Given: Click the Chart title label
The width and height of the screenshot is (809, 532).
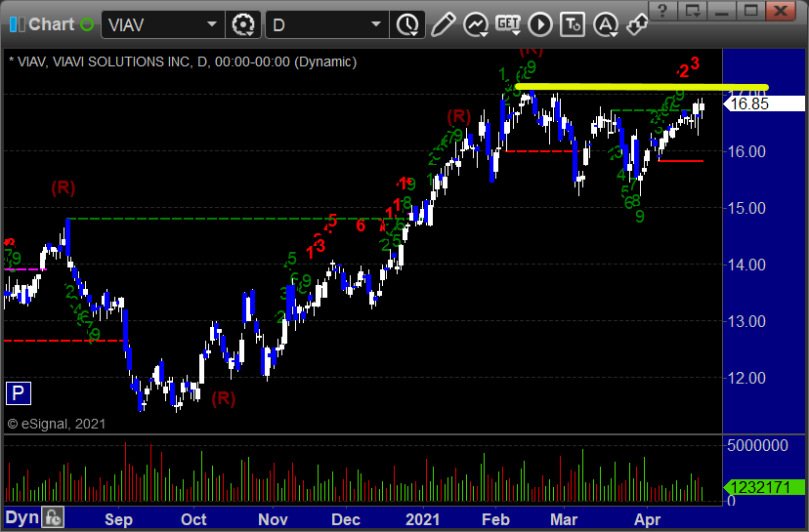Looking at the screenshot, I should (x=52, y=24).
